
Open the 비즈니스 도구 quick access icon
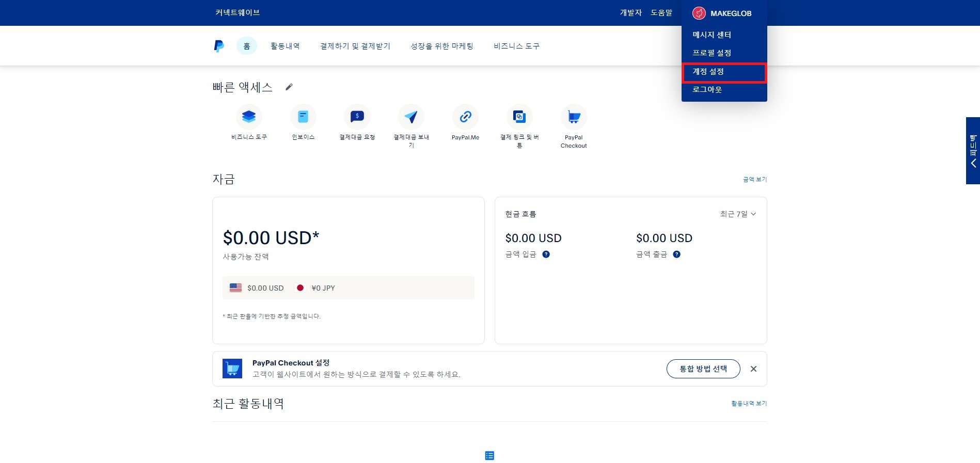[x=249, y=117]
